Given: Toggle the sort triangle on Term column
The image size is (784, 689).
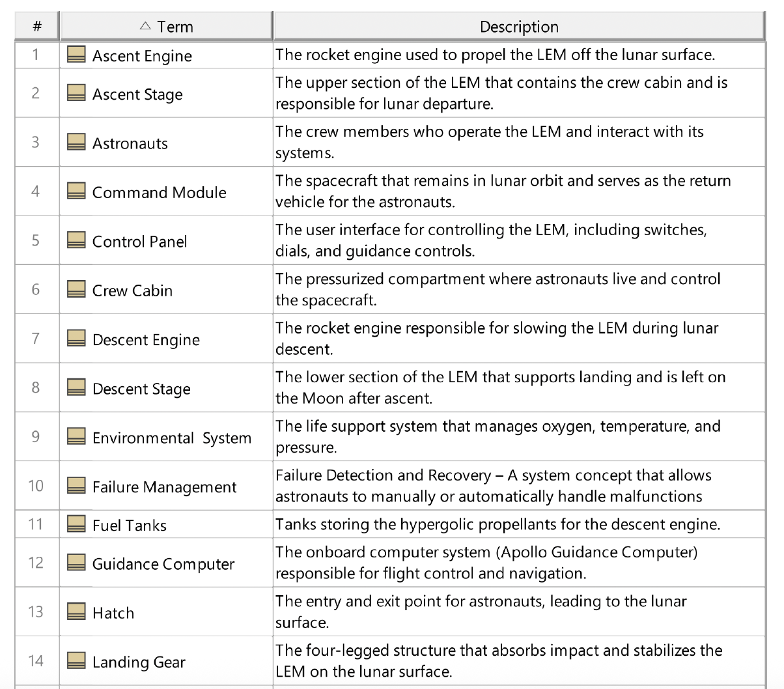Looking at the screenshot, I should click(145, 26).
